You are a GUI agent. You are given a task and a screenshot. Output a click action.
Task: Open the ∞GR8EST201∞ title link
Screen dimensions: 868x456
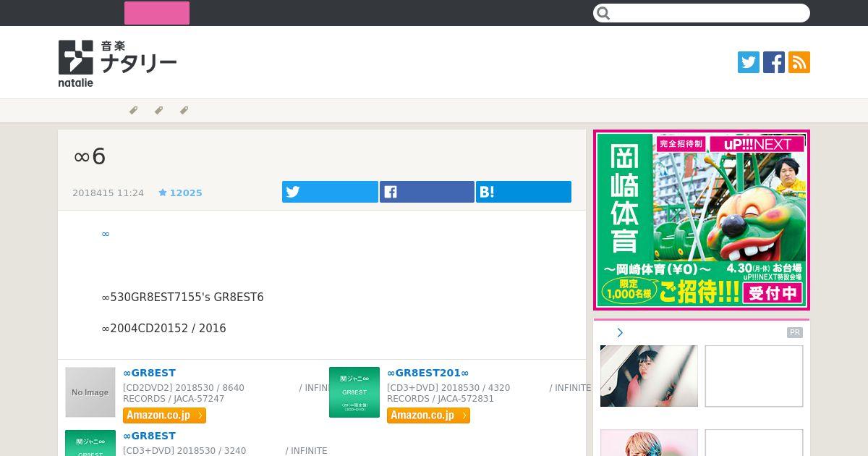pos(427,373)
